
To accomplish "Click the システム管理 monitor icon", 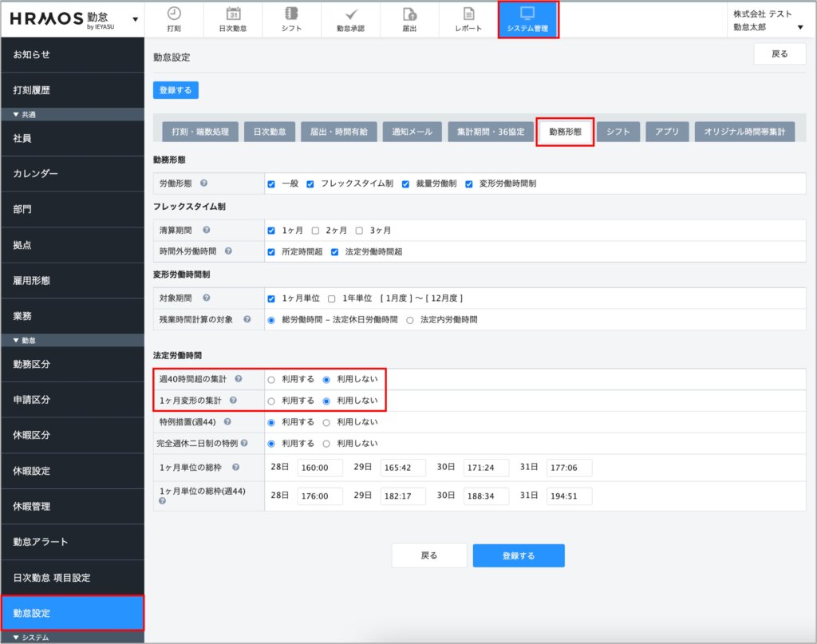I will point(527,14).
